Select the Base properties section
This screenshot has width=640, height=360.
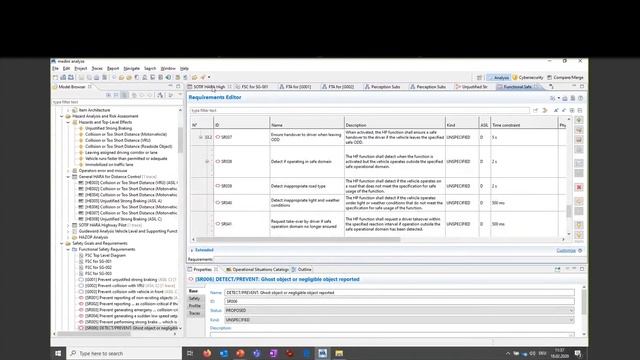[x=193, y=291]
